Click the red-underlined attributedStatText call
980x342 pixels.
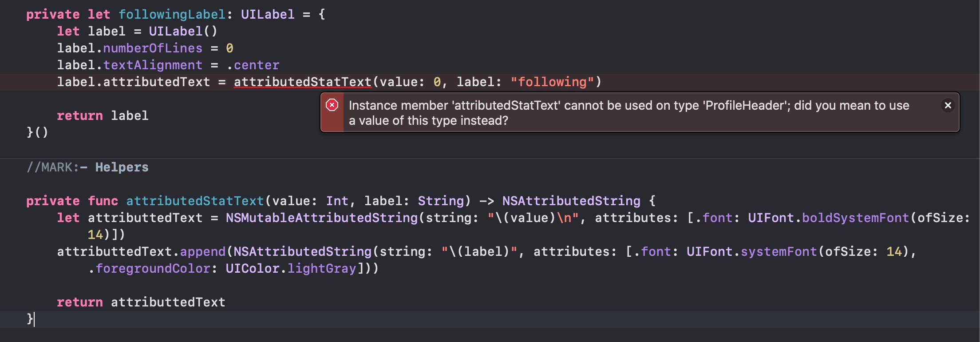point(302,82)
